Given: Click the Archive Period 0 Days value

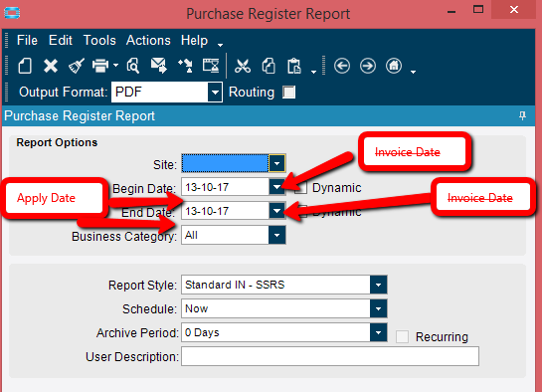Looking at the screenshot, I should (x=202, y=332).
